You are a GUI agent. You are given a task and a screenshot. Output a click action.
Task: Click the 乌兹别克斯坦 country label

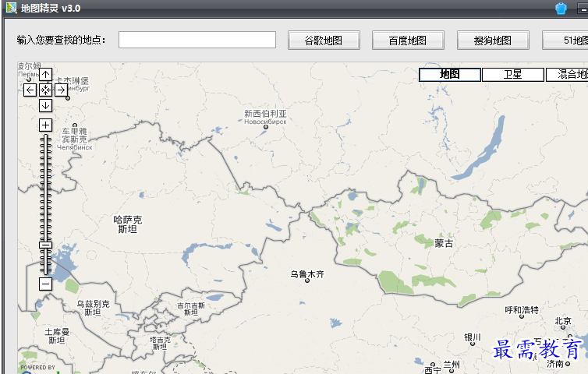point(93,308)
